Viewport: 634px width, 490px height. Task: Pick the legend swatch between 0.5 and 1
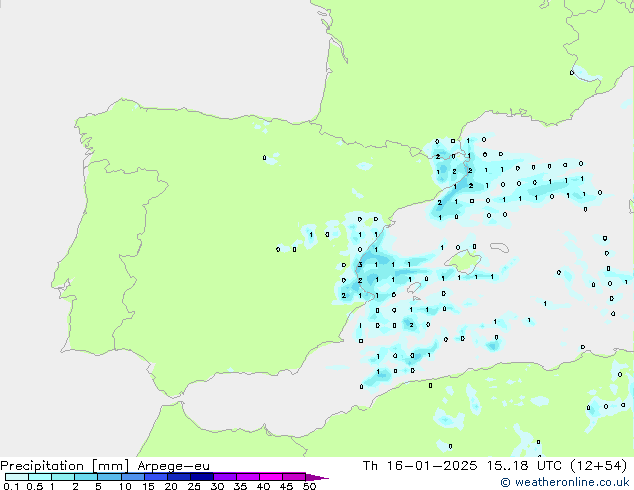pyautogui.click(x=40, y=477)
